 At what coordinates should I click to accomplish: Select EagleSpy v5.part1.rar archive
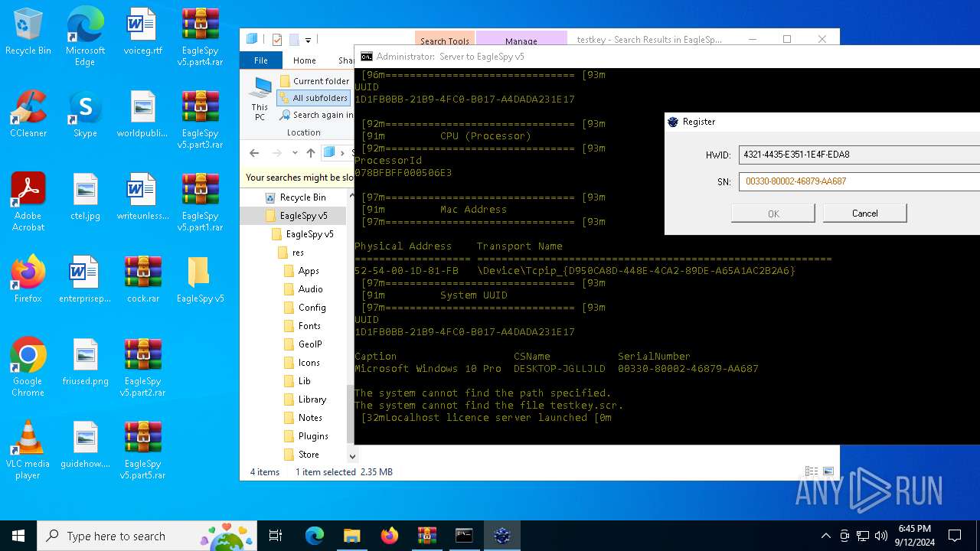point(200,202)
